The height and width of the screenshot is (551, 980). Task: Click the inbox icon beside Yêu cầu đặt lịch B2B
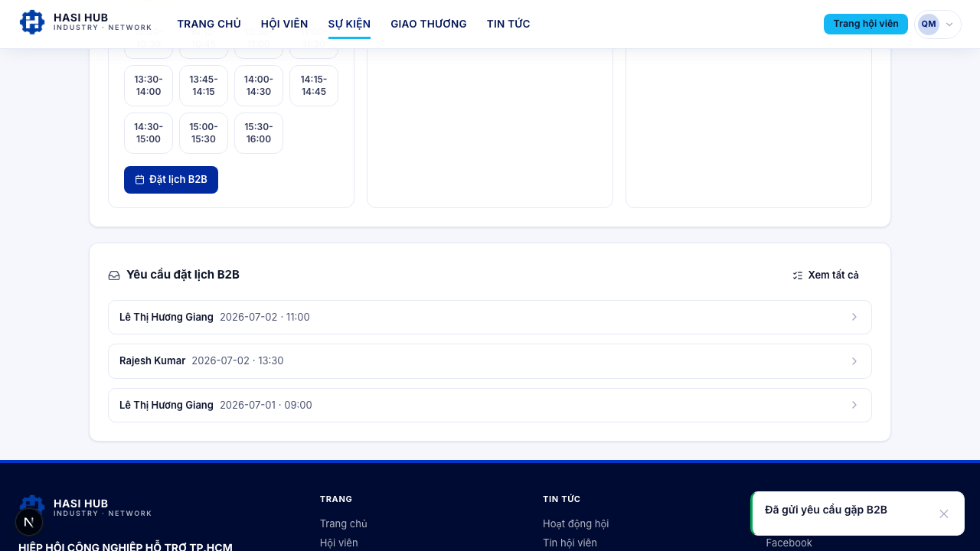[114, 275]
